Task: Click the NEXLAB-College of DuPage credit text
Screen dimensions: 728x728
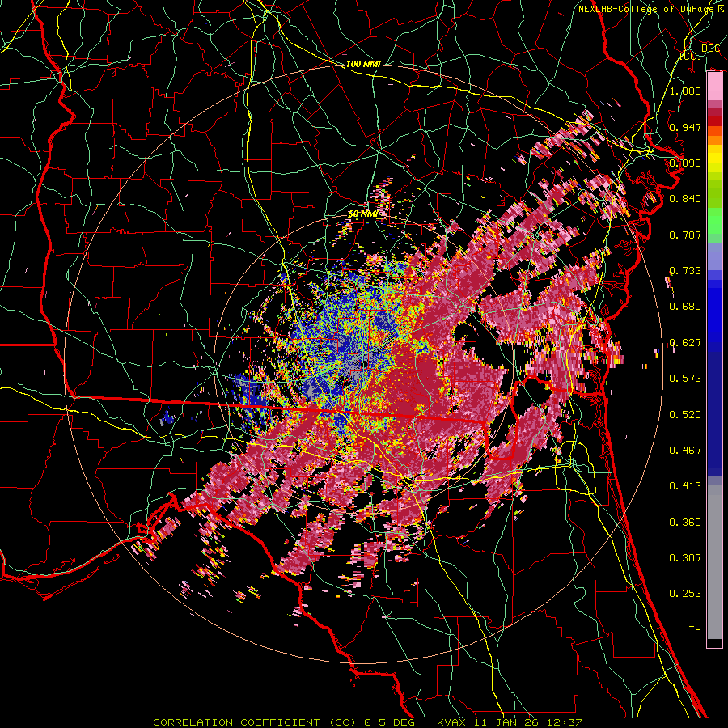Action: coord(652,9)
